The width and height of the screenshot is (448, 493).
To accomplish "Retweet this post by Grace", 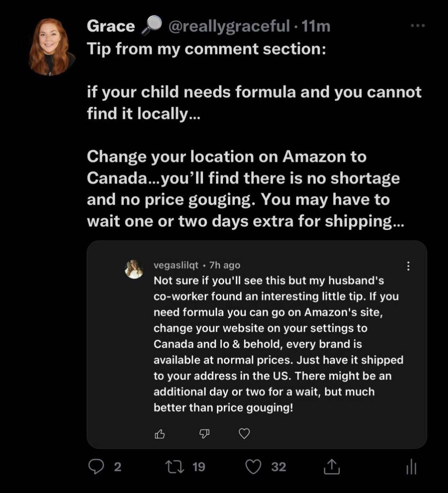I will [175, 466].
